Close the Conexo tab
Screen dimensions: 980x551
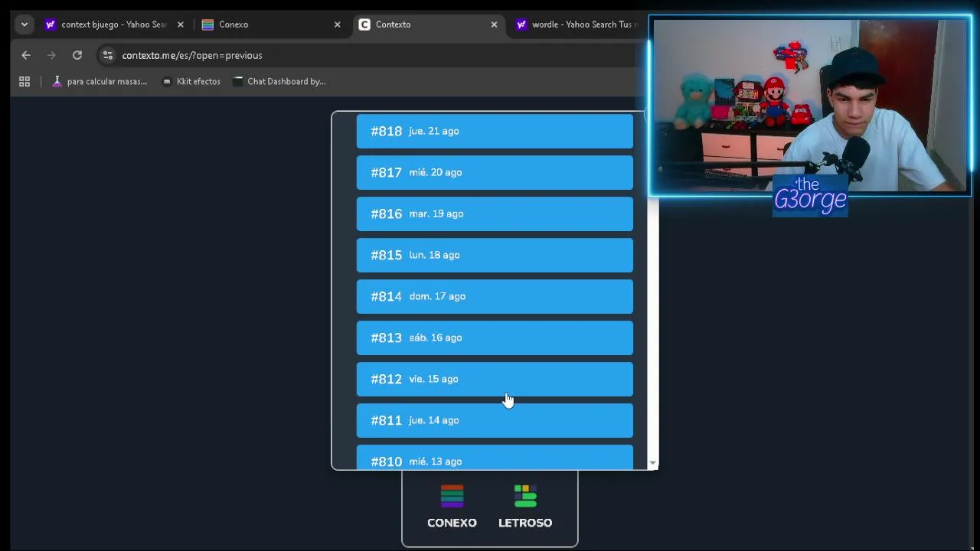[337, 24]
